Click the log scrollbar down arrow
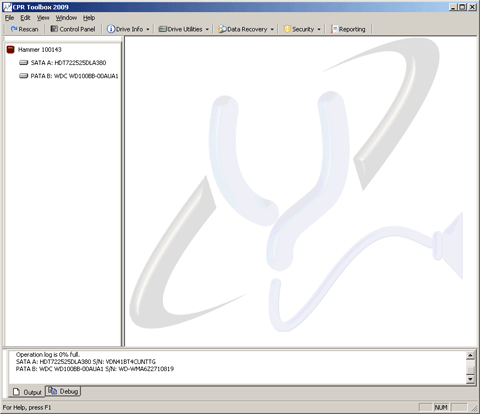The height and width of the screenshot is (414, 480). click(470, 379)
